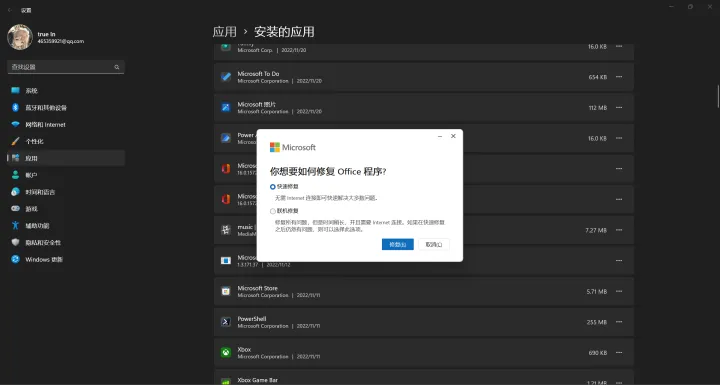Image resolution: width=720 pixels, height=385 pixels.
Task: Open more options for music app row
Action: pyautogui.click(x=619, y=230)
